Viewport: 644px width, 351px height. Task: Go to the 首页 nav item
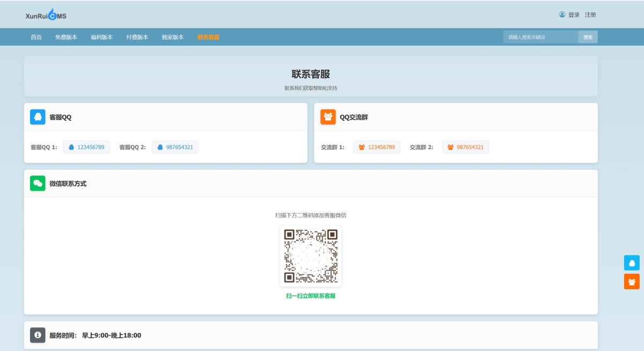(x=36, y=37)
